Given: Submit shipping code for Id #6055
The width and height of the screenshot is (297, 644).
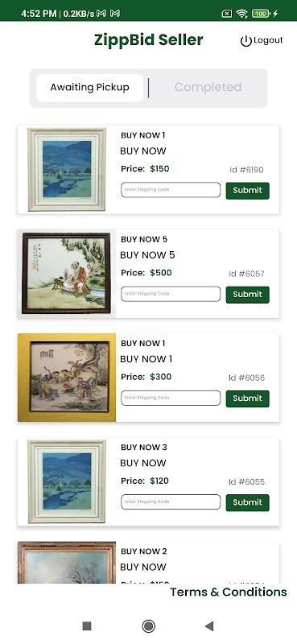Looking at the screenshot, I should [247, 502].
